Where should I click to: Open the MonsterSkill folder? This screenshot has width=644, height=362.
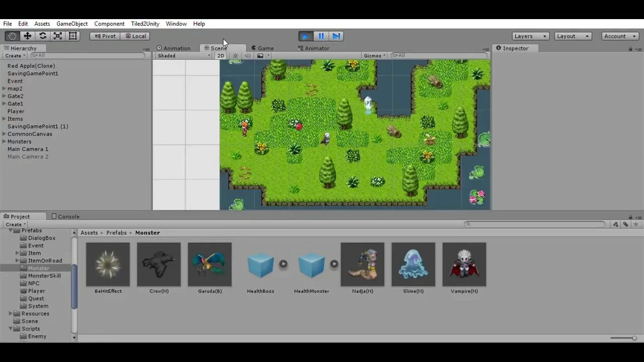coord(44,276)
